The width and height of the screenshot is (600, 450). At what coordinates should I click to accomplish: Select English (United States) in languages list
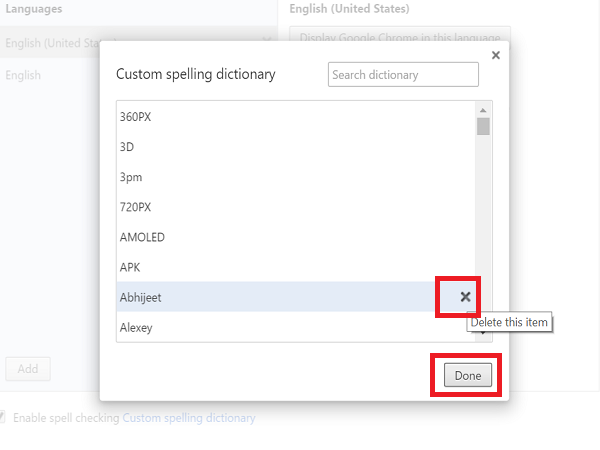click(x=50, y=43)
